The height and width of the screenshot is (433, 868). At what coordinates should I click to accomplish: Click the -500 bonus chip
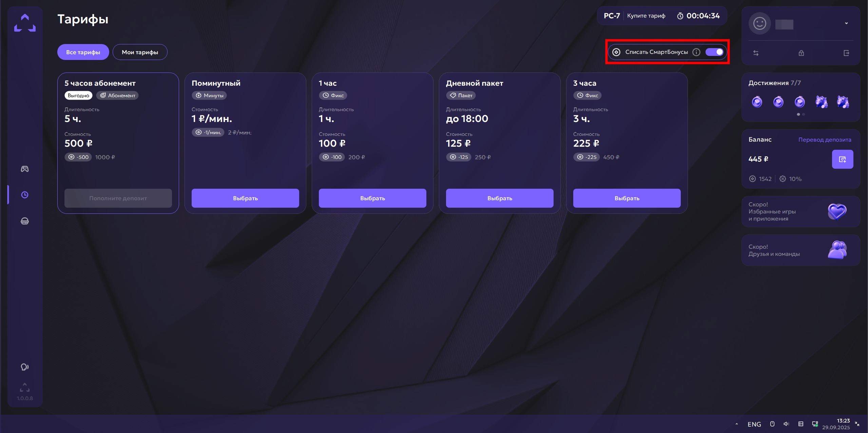pos(78,157)
